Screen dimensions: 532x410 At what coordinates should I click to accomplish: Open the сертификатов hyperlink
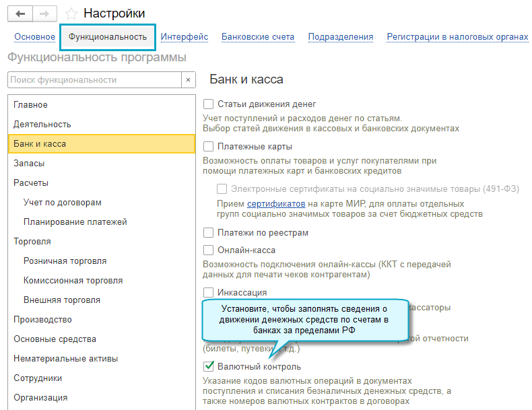point(276,204)
